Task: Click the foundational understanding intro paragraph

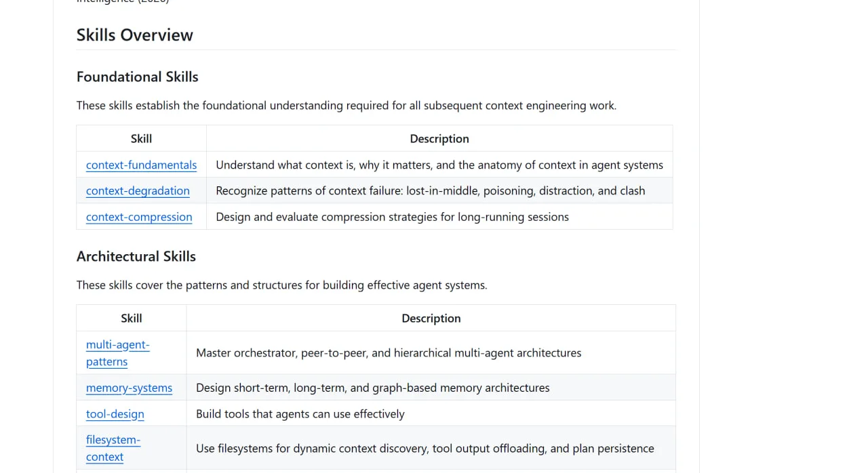Action: click(x=347, y=106)
